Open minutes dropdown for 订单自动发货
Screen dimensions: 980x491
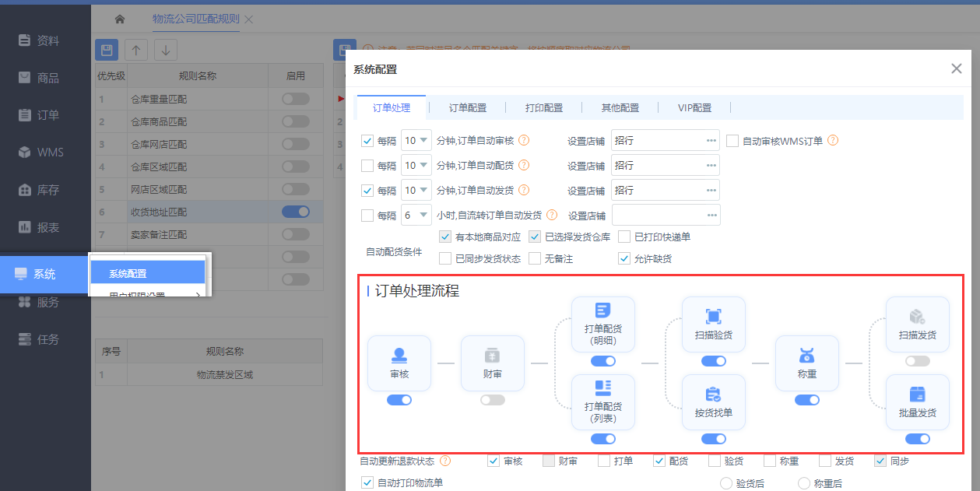416,191
